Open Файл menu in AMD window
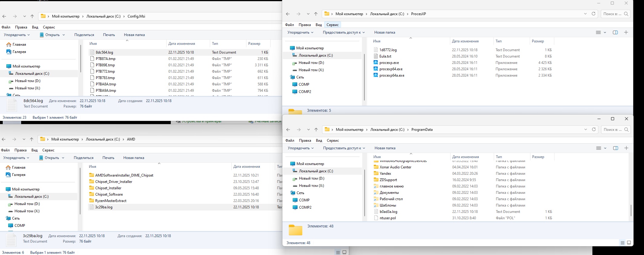This screenshot has width=644, height=255. coord(5,150)
